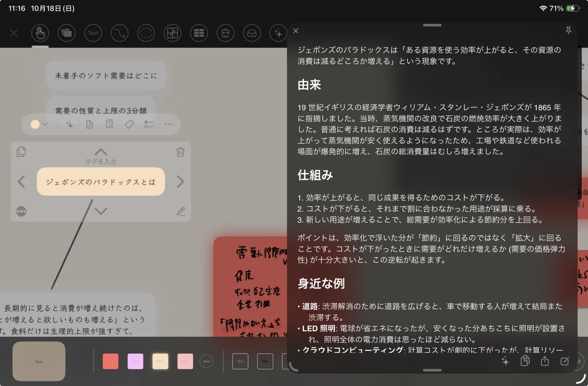Open more options in card toolbar
588x386 pixels.
[x=168, y=125]
